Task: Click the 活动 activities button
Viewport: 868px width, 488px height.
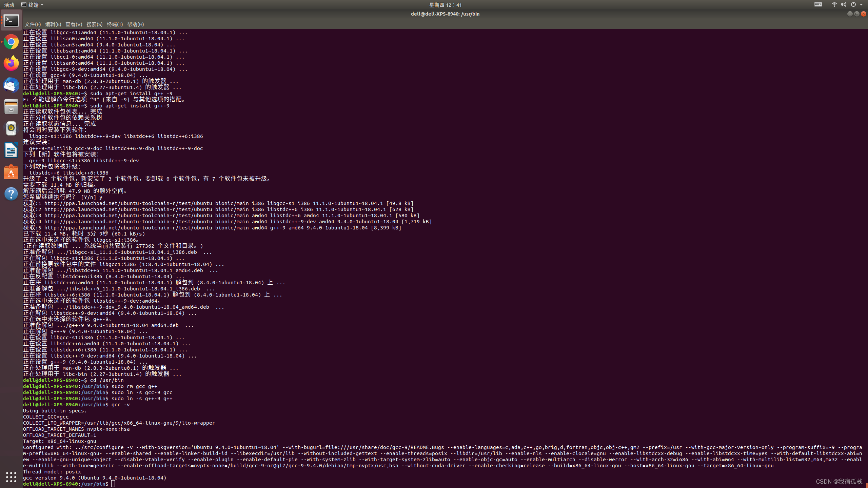Action: tap(9, 5)
